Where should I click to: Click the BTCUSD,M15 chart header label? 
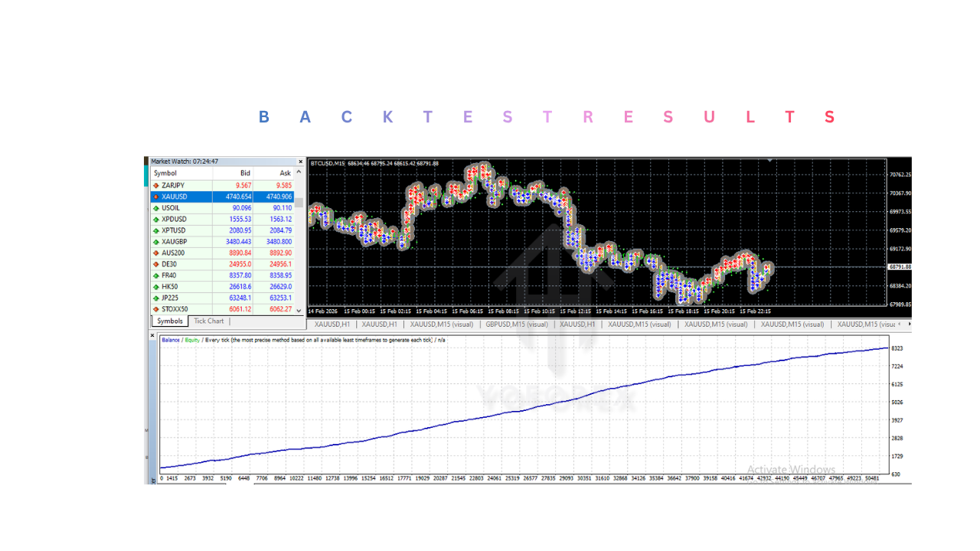click(328, 163)
